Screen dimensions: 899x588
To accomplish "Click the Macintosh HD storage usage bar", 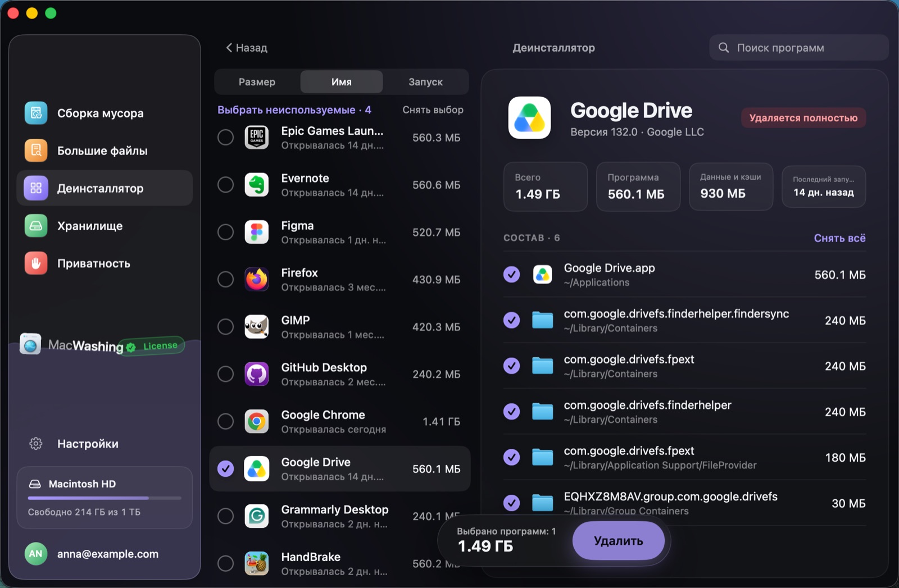I will [105, 498].
